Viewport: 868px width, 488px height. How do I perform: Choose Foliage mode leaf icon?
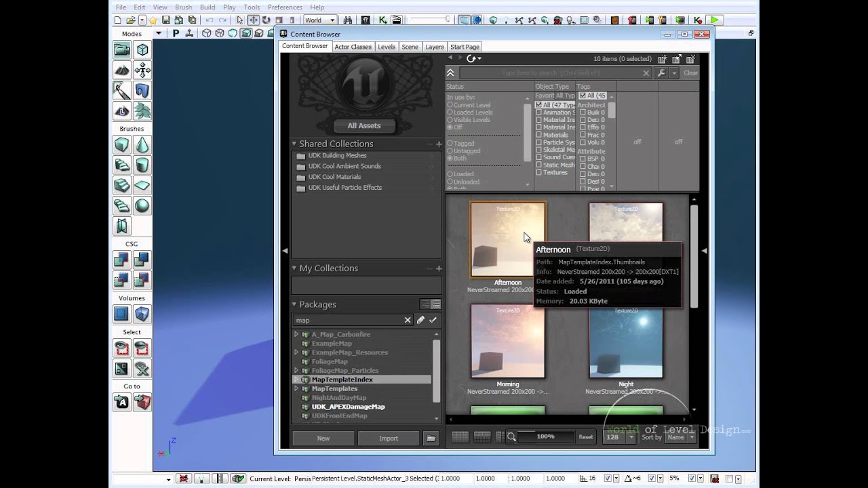click(x=142, y=110)
